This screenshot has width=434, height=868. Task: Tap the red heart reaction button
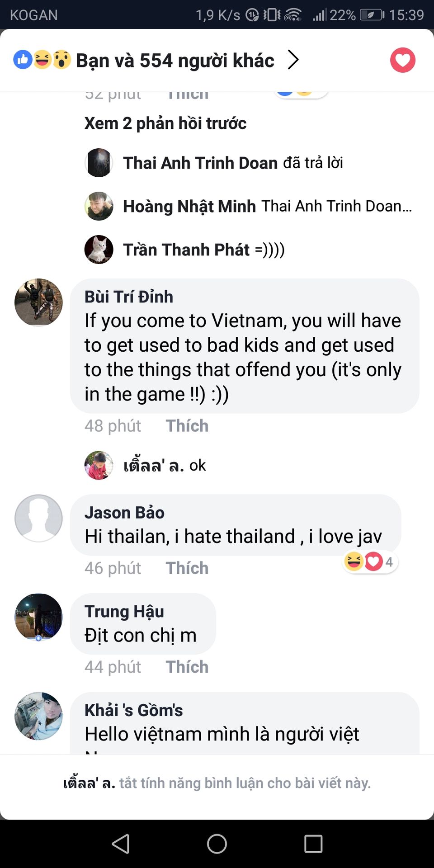402,60
